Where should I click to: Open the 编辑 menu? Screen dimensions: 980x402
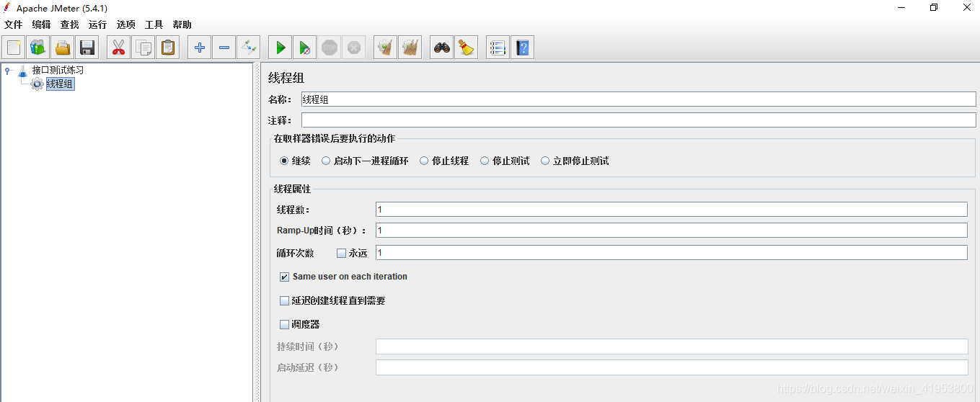tap(42, 24)
